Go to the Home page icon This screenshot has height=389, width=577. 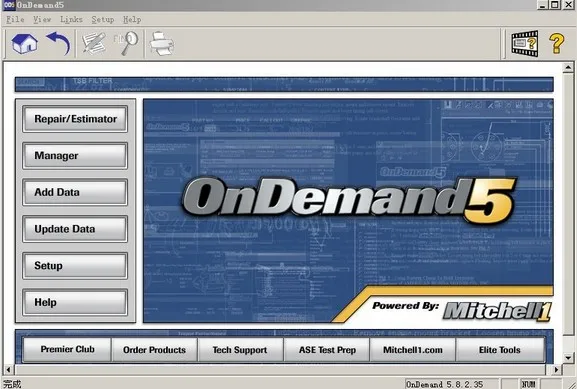tap(24, 44)
